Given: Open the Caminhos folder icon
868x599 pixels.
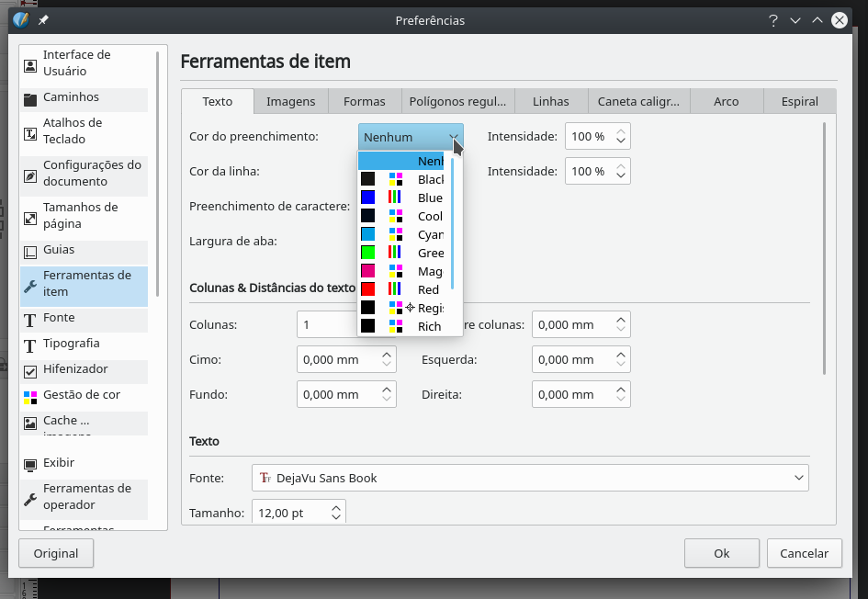Looking at the screenshot, I should click(x=30, y=98).
